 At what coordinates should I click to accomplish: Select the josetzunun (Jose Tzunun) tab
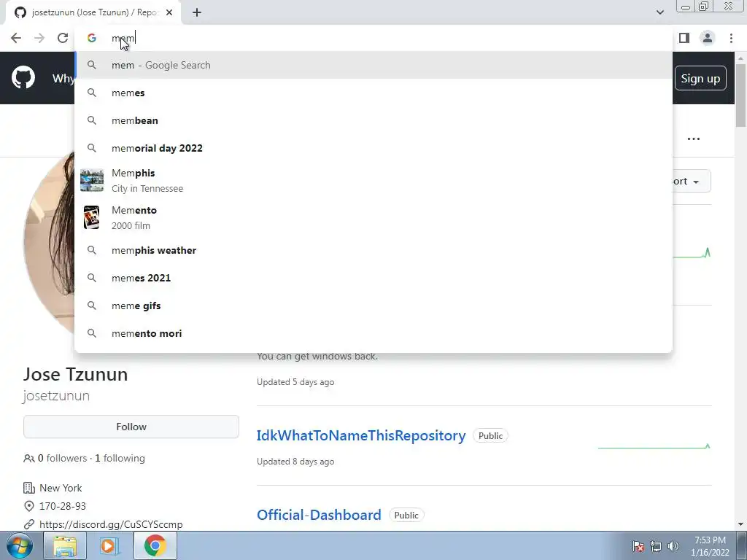(93, 12)
